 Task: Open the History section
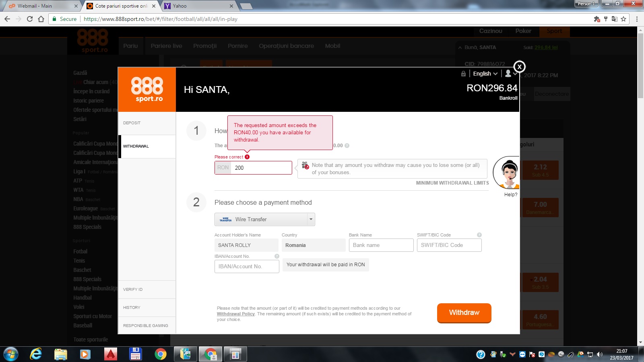pos(147,308)
